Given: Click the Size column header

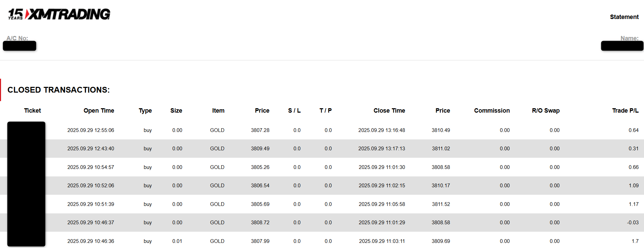Looking at the screenshot, I should click(176, 111).
